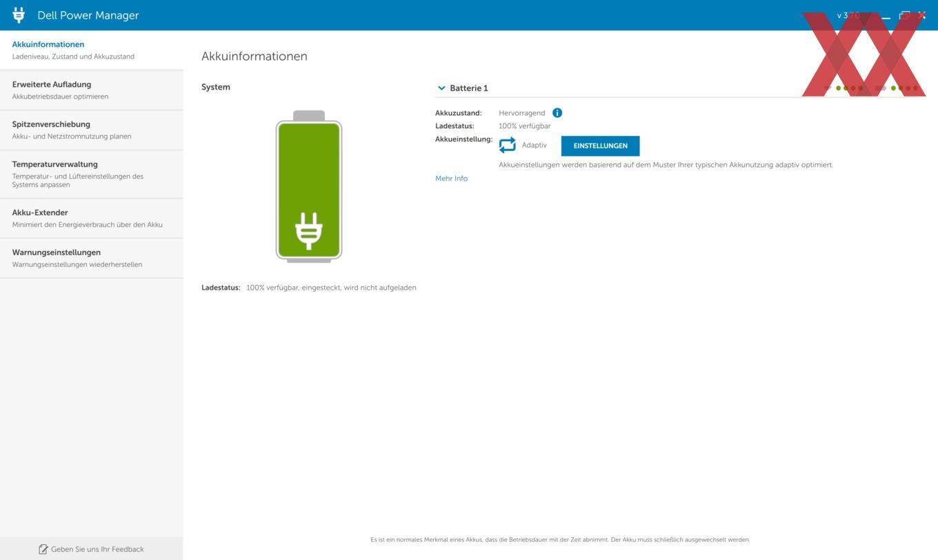Click the Akkueinstellung label
Screen dimensions: 938x560
click(463, 139)
